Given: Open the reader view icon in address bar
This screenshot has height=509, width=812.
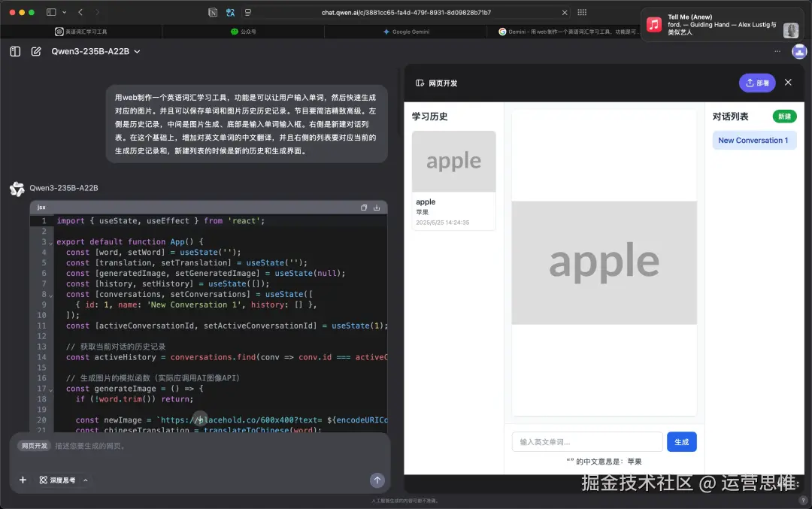Looking at the screenshot, I should point(248,13).
